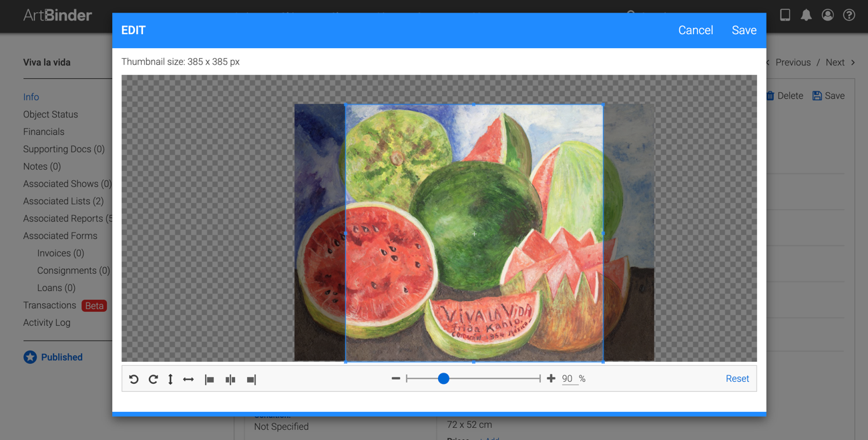The height and width of the screenshot is (440, 868).
Task: Flip image vertically icon
Action: click(170, 379)
